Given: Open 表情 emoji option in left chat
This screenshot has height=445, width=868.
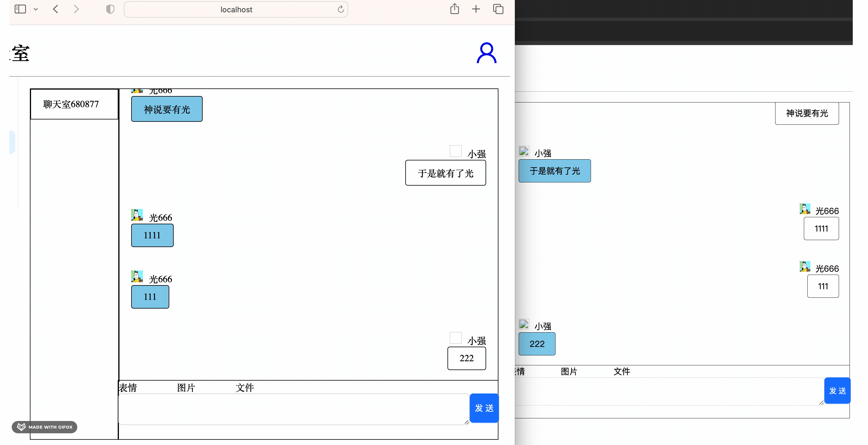Looking at the screenshot, I should tap(128, 388).
